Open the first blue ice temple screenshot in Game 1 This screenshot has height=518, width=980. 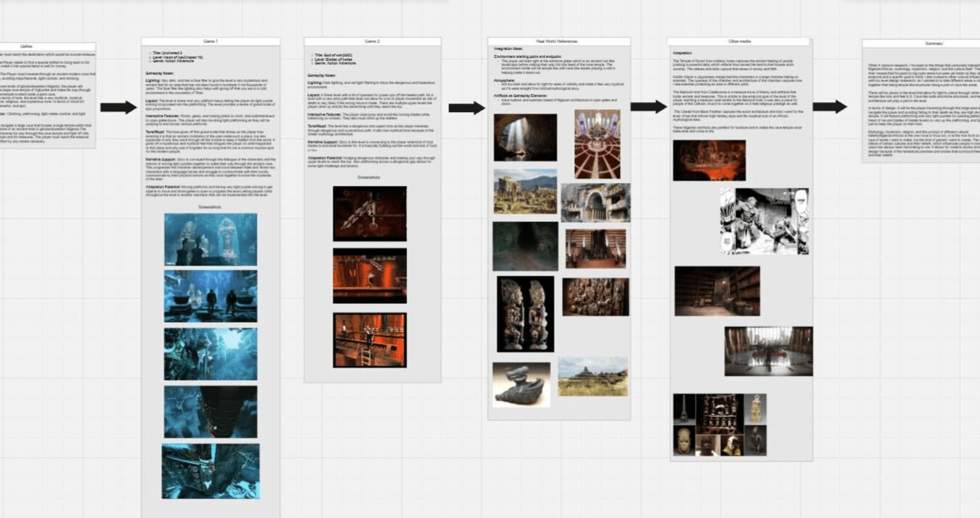(x=210, y=239)
